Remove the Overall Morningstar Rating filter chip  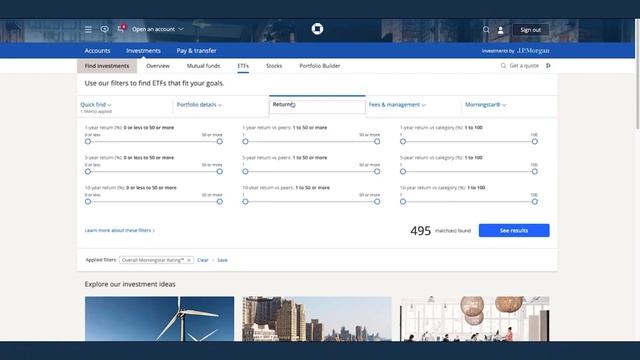point(189,260)
